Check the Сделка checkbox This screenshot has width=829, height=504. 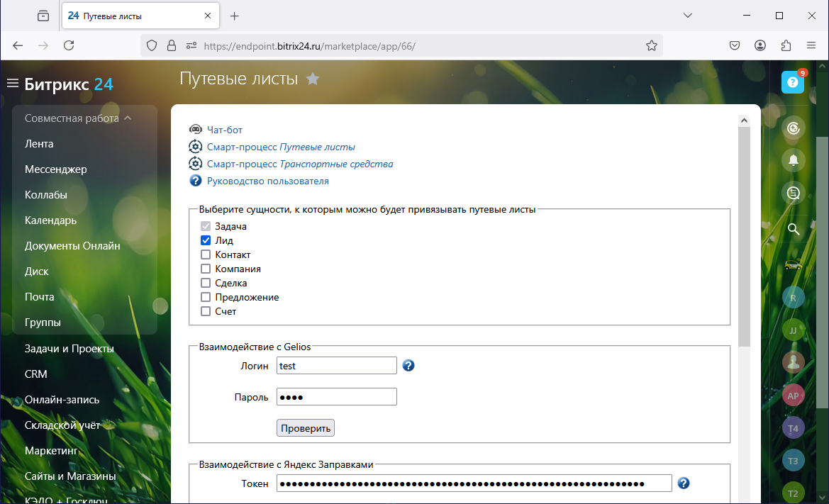pos(206,283)
